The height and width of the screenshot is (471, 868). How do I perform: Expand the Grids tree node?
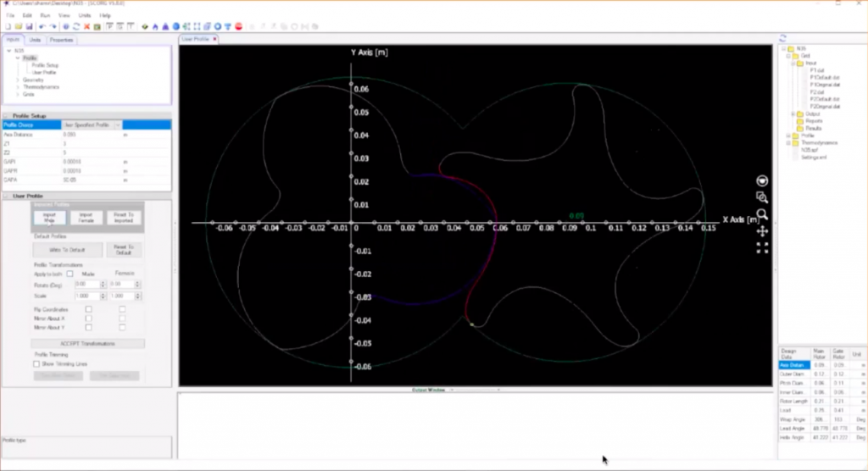(x=18, y=94)
